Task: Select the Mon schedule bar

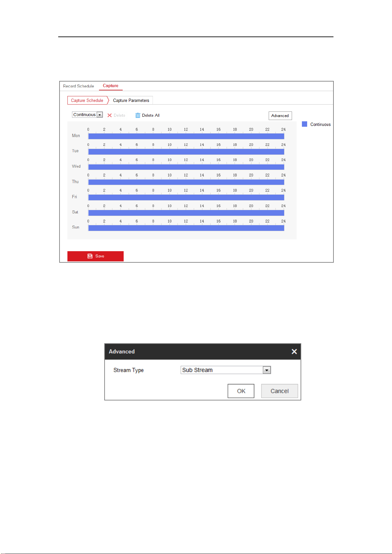Action: coord(186,136)
